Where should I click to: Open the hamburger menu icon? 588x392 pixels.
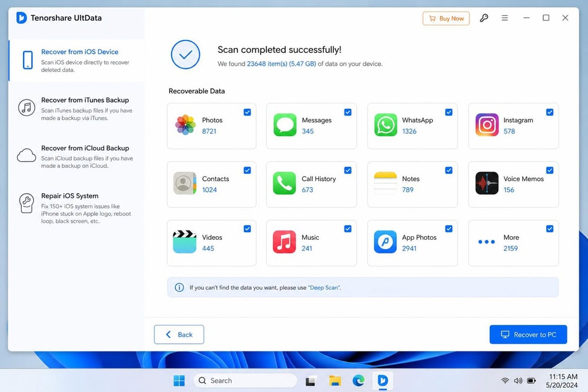coord(505,18)
